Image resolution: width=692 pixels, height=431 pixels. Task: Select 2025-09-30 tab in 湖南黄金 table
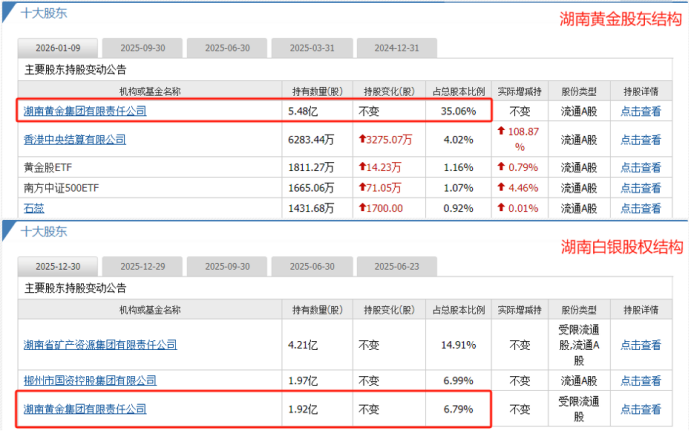pos(143,48)
